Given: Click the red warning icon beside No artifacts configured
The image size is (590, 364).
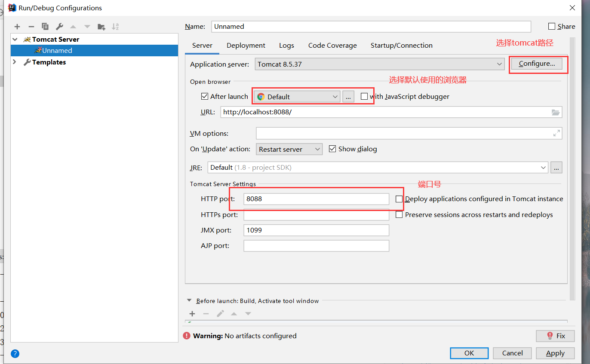Looking at the screenshot, I should pos(187,336).
